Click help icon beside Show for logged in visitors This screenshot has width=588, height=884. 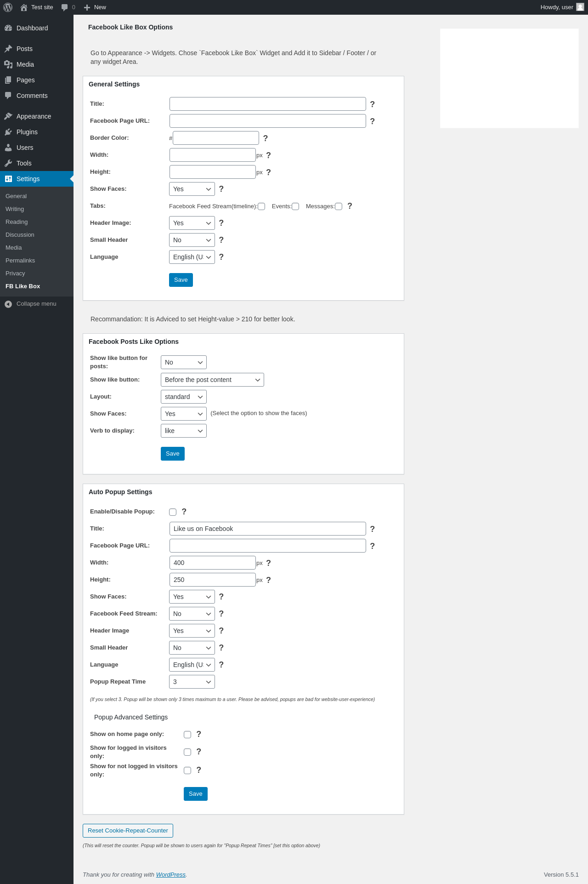click(x=199, y=752)
